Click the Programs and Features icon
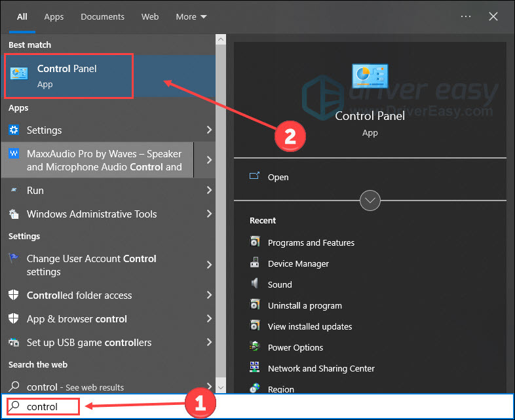This screenshot has height=420, width=515. tap(255, 242)
